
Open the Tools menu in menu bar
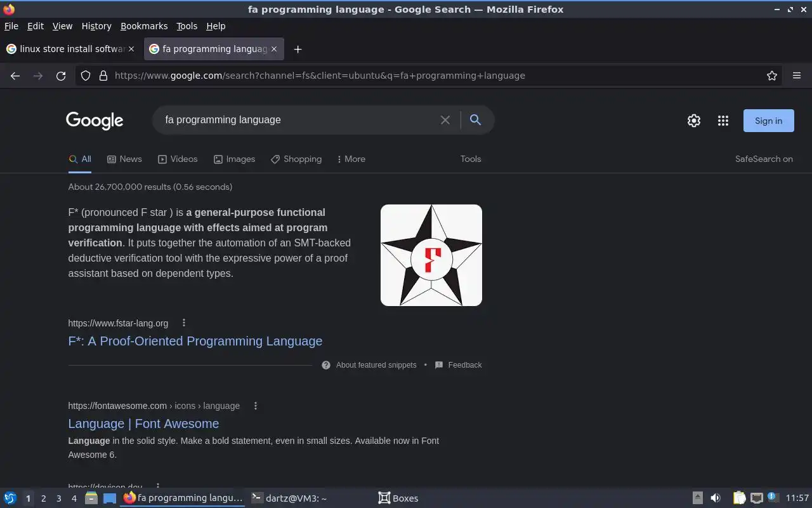(187, 26)
